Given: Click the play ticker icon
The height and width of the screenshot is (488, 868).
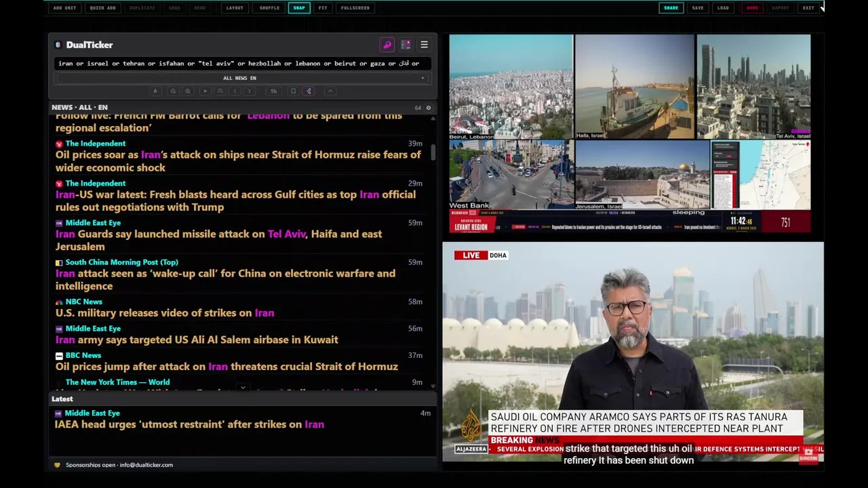Looking at the screenshot, I should pyautogui.click(x=205, y=91).
